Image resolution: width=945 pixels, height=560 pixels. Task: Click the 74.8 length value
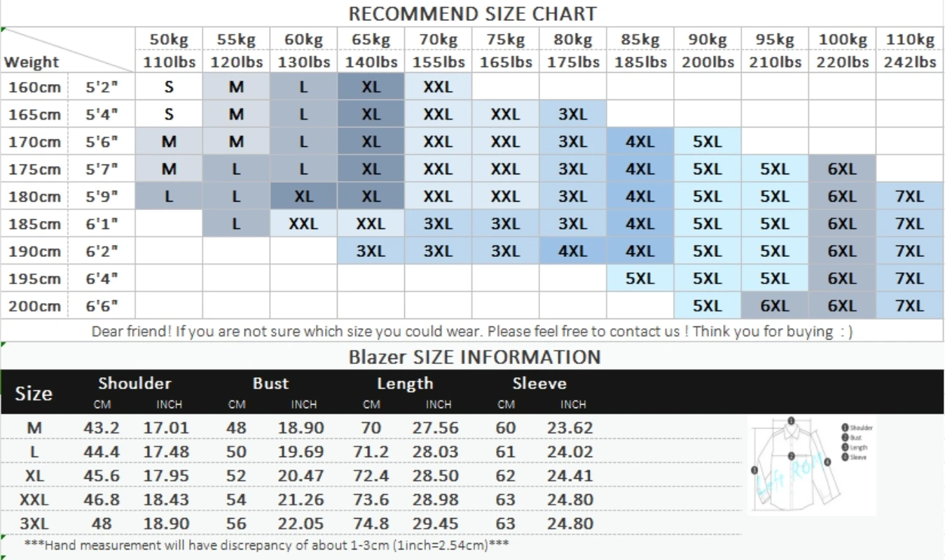click(371, 523)
